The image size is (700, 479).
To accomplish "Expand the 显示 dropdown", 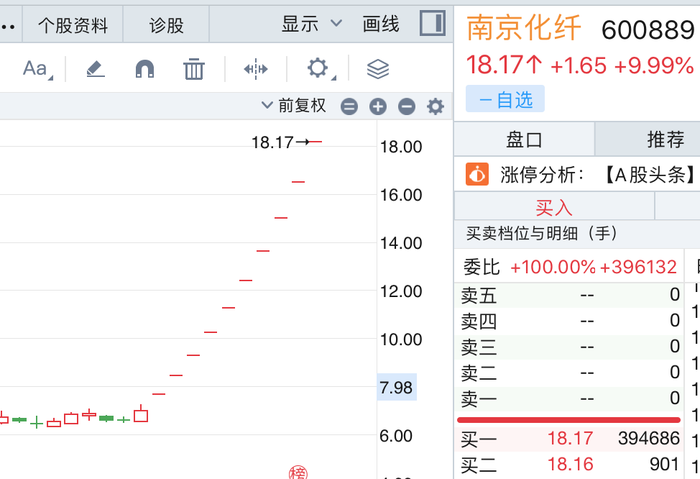I will [311, 24].
